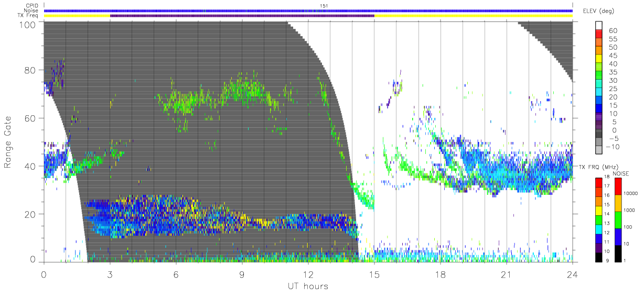Click the 'NOISE' legend title

pyautogui.click(x=621, y=173)
